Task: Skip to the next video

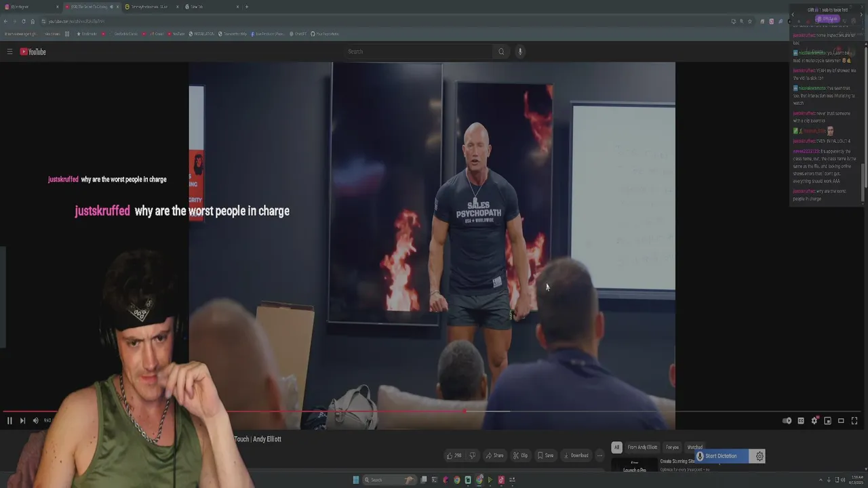Action: pyautogui.click(x=22, y=421)
